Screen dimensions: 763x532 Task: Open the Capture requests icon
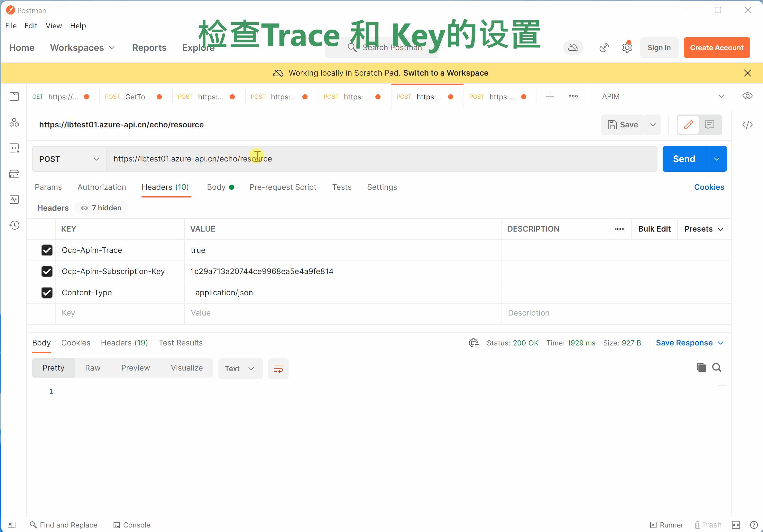pos(604,47)
